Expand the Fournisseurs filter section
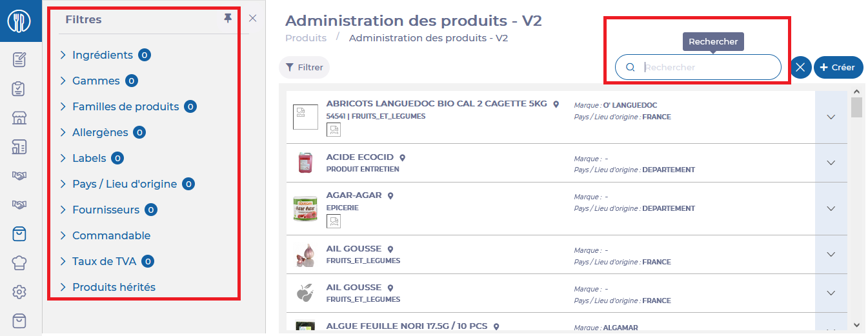 pyautogui.click(x=108, y=210)
